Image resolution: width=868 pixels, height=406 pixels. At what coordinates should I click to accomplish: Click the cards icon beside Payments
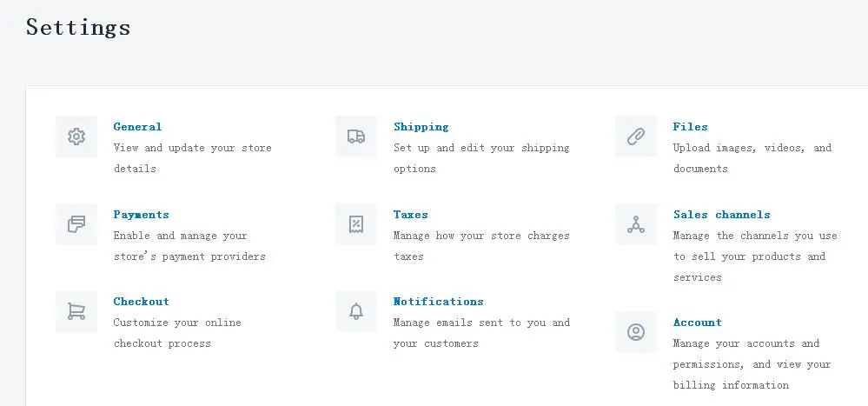tap(76, 224)
